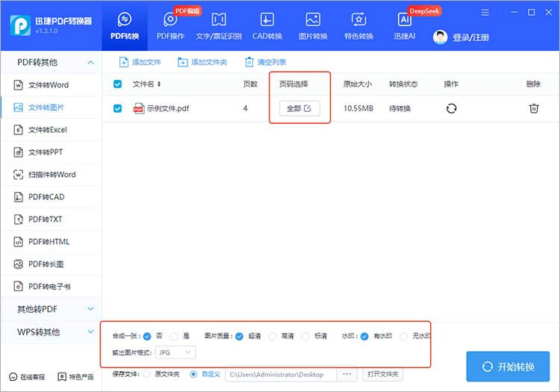Select 自定义 save location radio

193,374
